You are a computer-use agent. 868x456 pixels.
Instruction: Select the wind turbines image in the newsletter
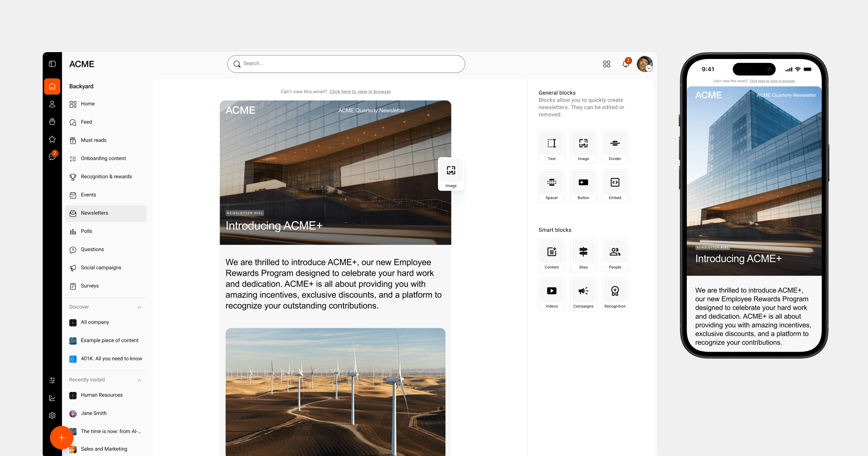[x=335, y=392]
